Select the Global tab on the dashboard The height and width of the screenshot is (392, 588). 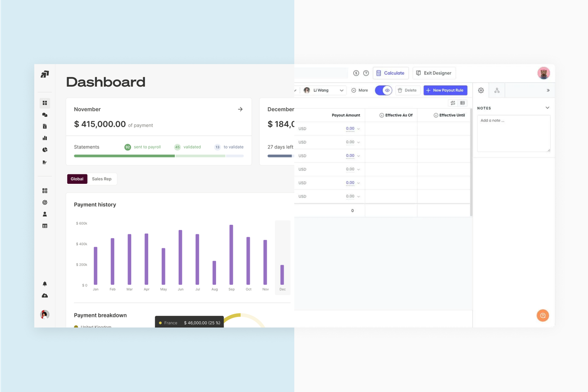pos(77,179)
